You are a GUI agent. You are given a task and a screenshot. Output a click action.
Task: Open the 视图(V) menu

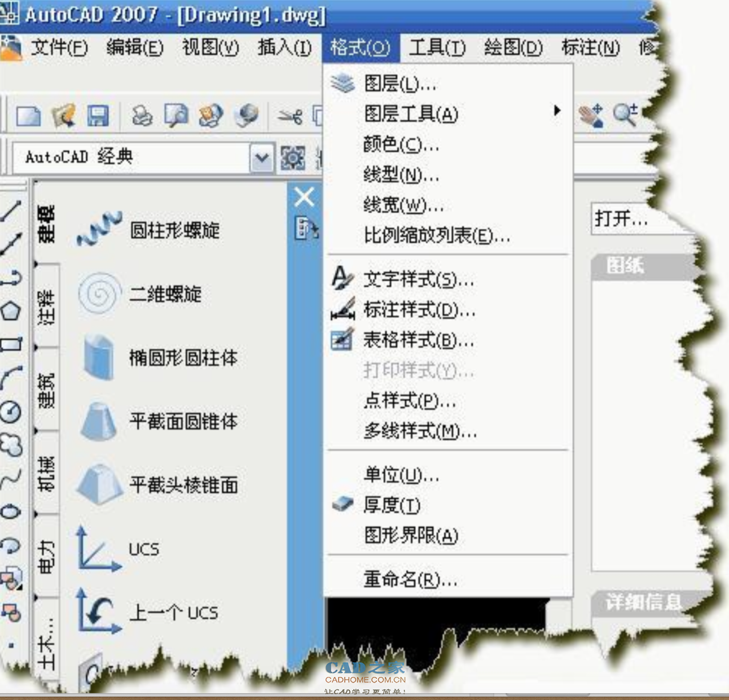210,47
